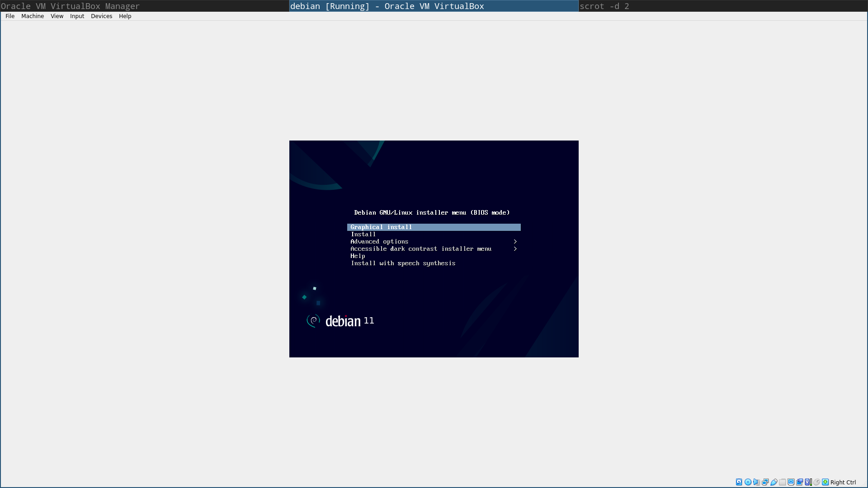This screenshot has width=868, height=488.
Task: Expand Advanced options submenu arrow
Action: (x=515, y=241)
